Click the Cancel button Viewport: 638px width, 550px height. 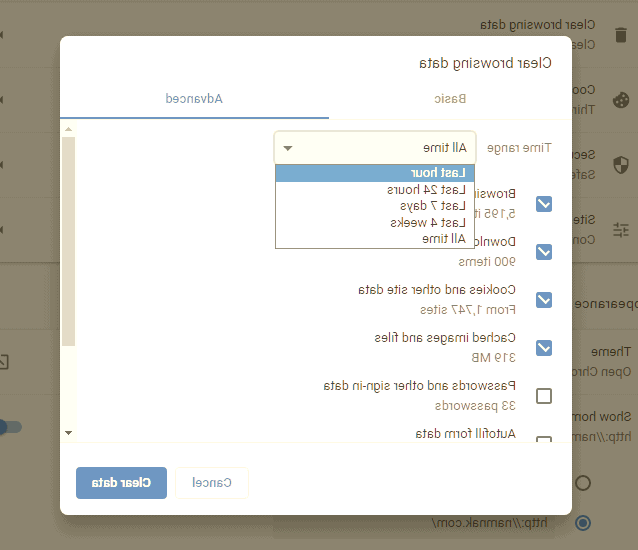212,483
